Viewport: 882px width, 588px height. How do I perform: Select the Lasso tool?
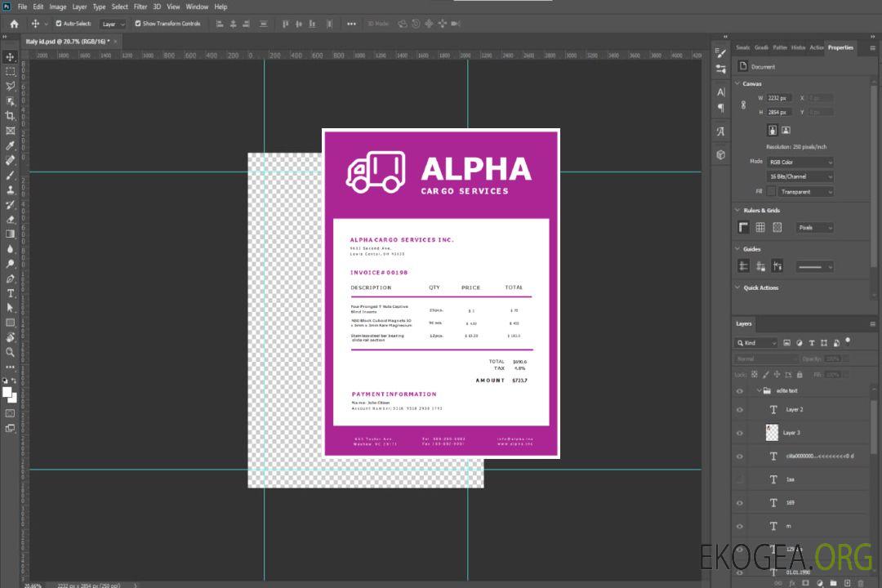point(10,86)
